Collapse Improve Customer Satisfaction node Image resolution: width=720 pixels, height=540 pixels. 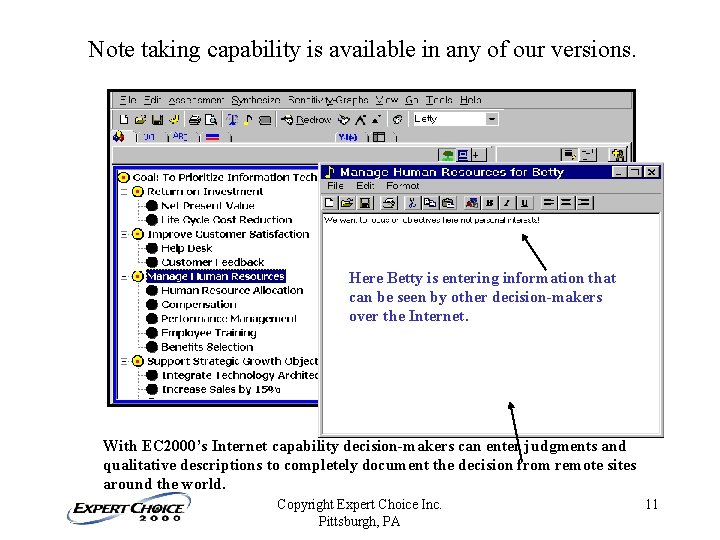124,234
